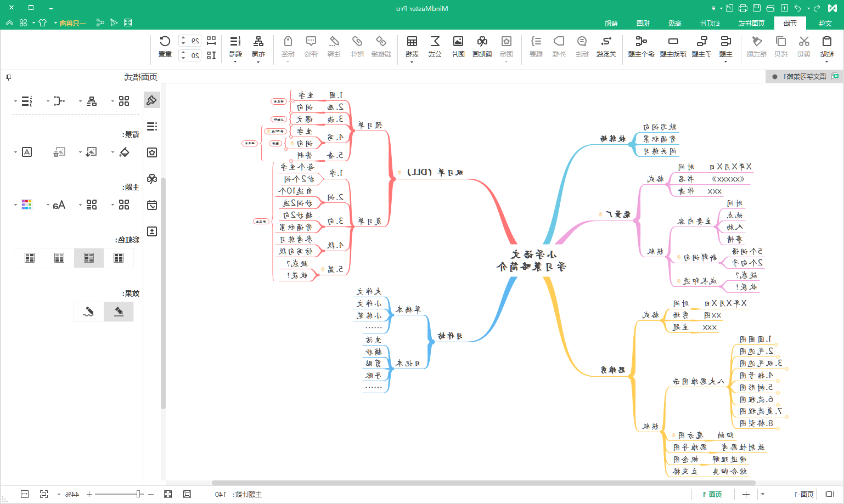Image resolution: width=844 pixels, height=504 pixels.
Task: Open the page list dropdown beside add-page
Action: click(x=762, y=494)
